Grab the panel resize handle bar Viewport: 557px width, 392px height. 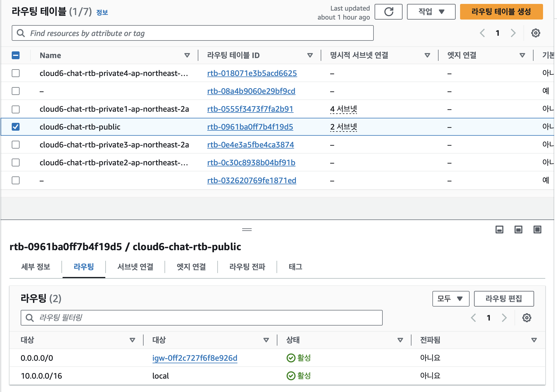247,230
